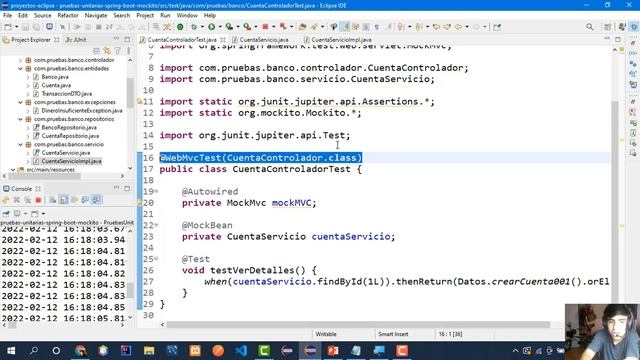Click the Open Perspective icon
This screenshot has height=360, width=640.
pos(608,27)
